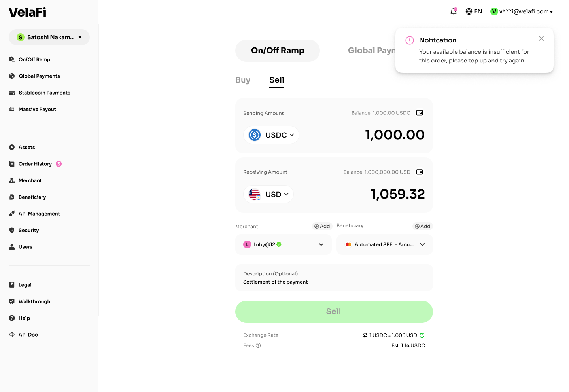Switch to the Buy tab

tap(243, 80)
